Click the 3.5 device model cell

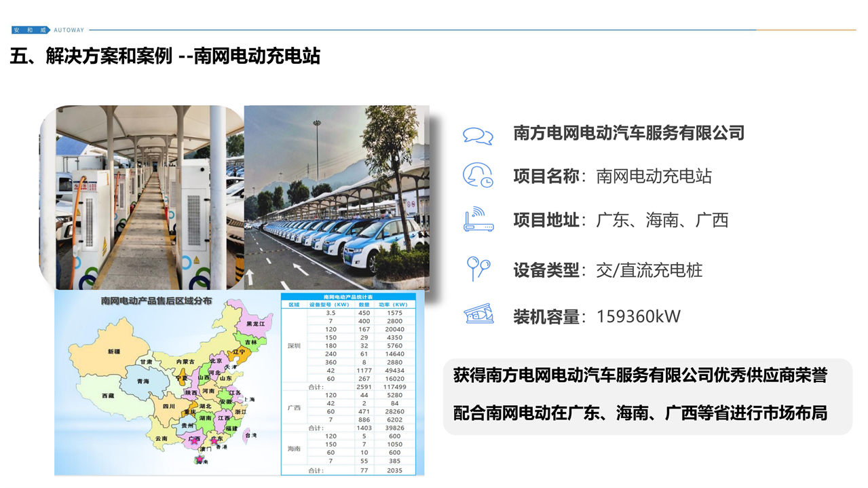(331, 313)
